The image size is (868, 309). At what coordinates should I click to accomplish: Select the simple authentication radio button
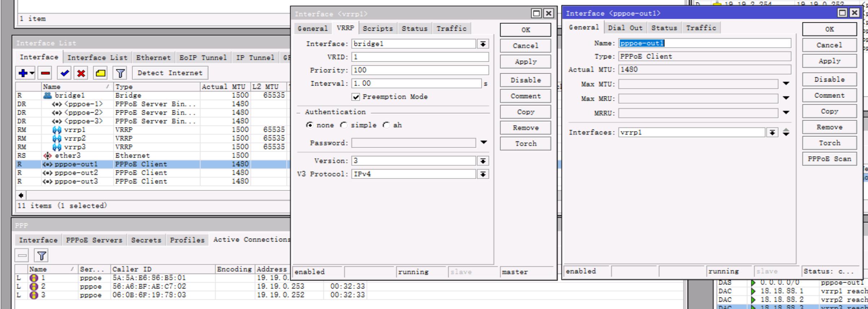click(x=343, y=125)
